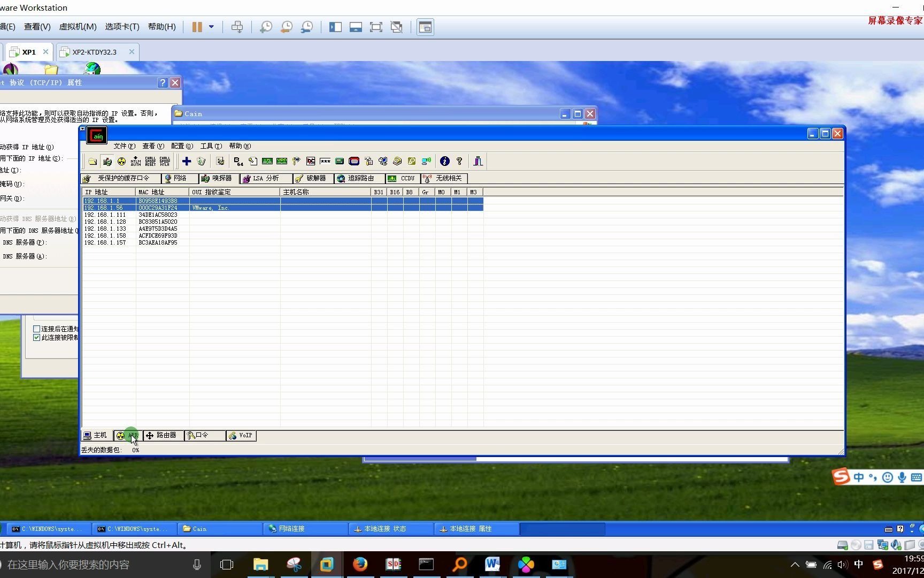Open Firefox from Windows taskbar
The height and width of the screenshot is (578, 924).
[x=360, y=565]
